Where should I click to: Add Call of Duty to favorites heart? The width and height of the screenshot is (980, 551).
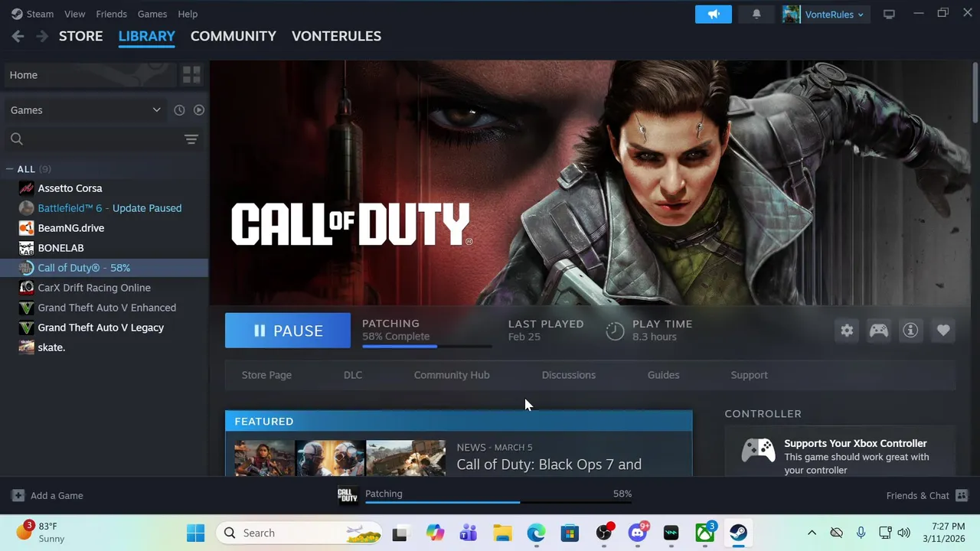[x=943, y=331]
